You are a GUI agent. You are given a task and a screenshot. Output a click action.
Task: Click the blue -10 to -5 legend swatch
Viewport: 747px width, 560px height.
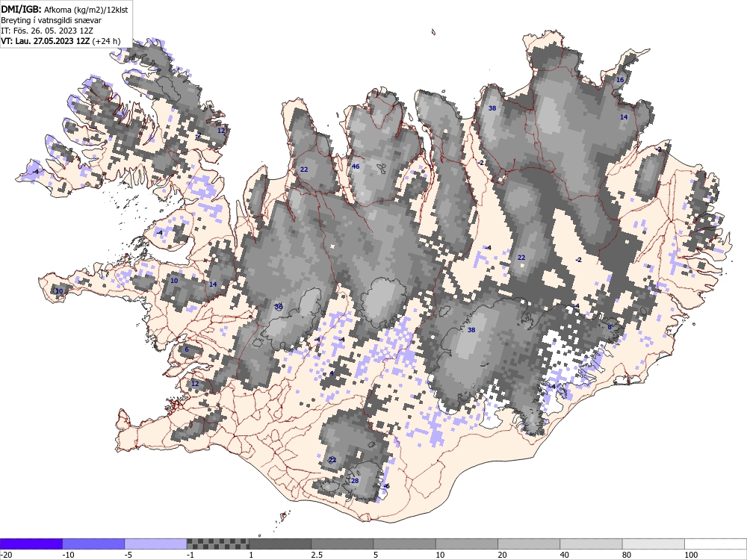(93, 544)
